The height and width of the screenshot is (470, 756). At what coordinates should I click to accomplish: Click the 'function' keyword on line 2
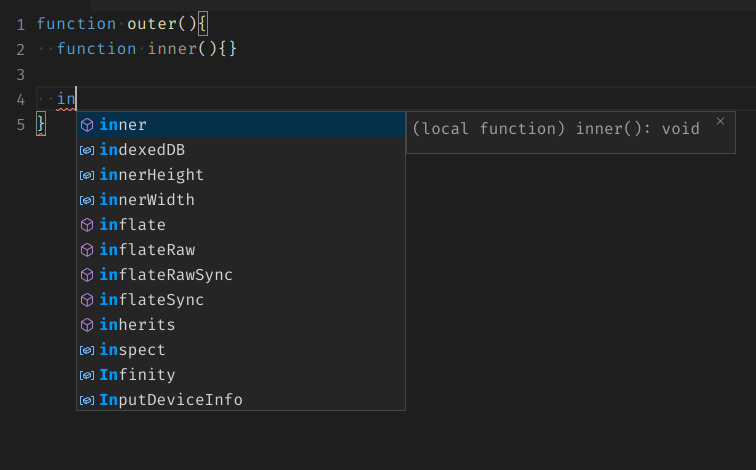[x=96, y=49]
